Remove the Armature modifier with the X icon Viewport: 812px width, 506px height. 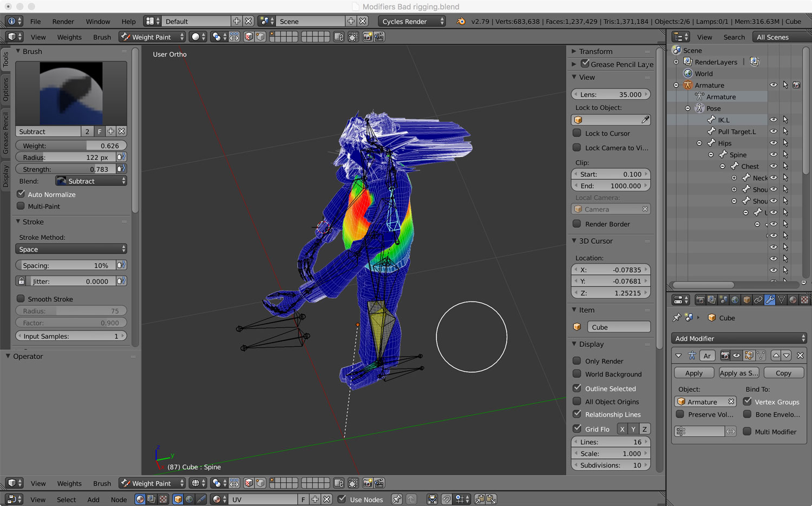[x=800, y=356]
